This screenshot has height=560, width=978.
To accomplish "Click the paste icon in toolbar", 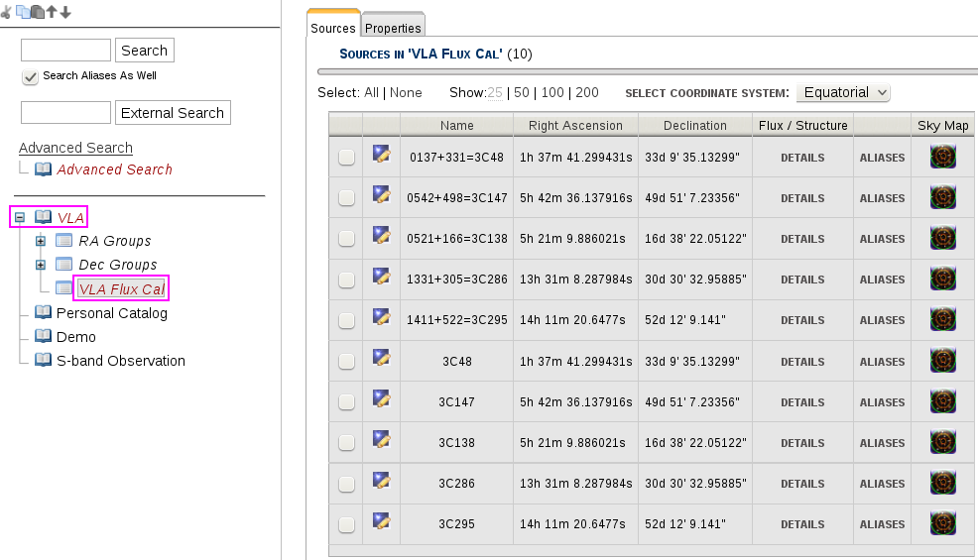I will coord(37,12).
